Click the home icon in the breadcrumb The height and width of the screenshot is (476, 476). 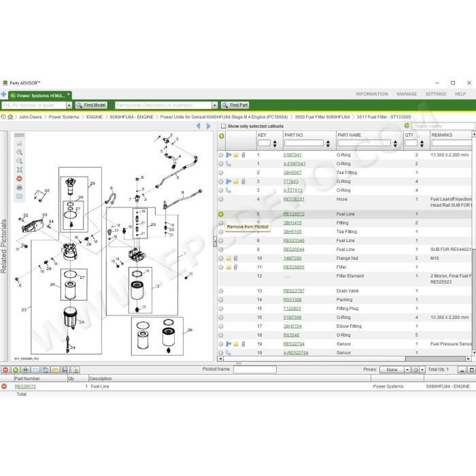[10, 117]
